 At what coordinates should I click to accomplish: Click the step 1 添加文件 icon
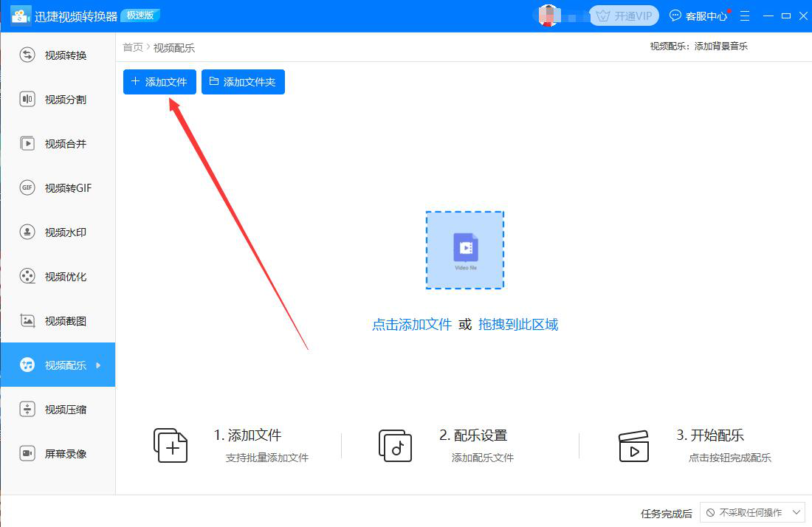click(x=171, y=445)
